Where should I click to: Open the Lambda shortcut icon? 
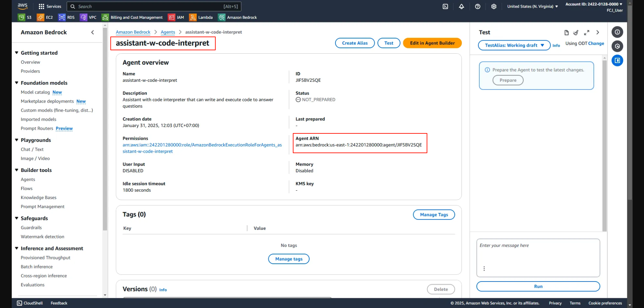193,17
